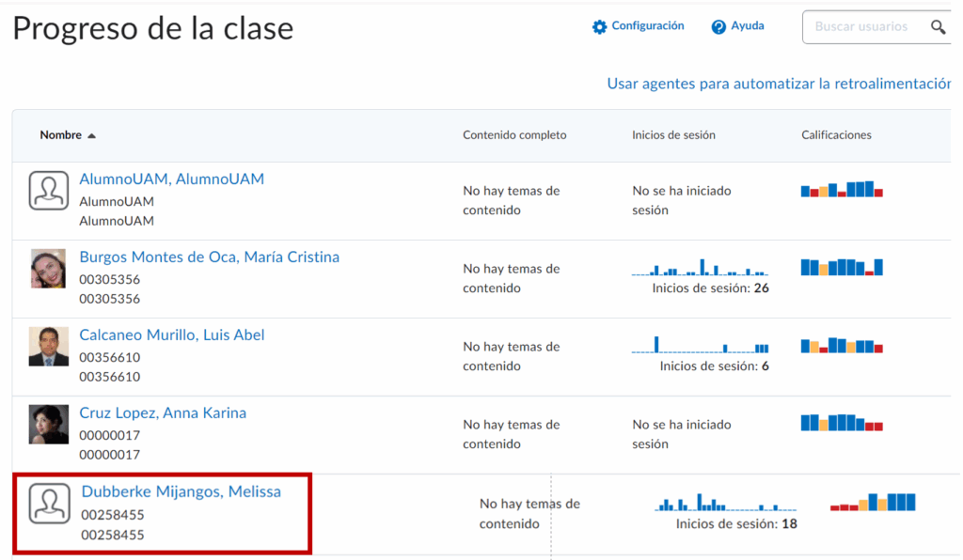Open the AlumnoUAM, AlumnoUAM student link
963x560 pixels.
[171, 179]
